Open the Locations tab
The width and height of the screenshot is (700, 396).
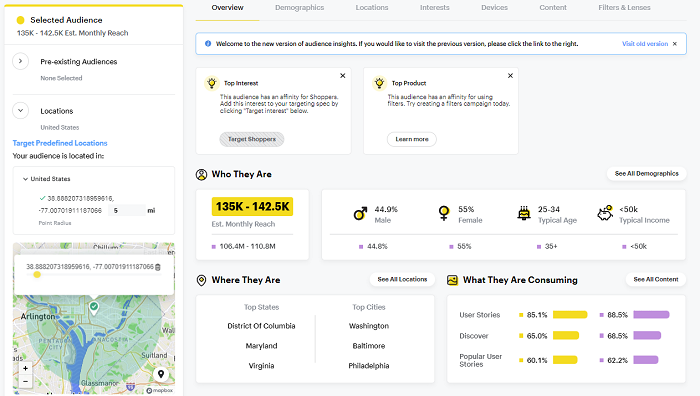click(x=372, y=8)
